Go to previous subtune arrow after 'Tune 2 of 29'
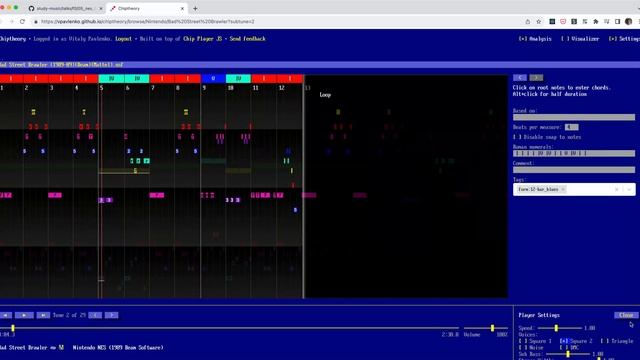The width and height of the screenshot is (640, 360). [x=95, y=315]
